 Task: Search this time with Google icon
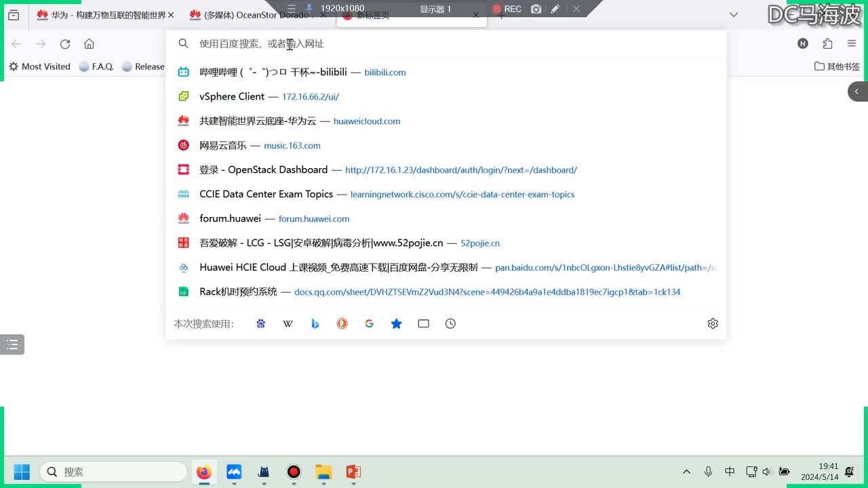pos(370,324)
